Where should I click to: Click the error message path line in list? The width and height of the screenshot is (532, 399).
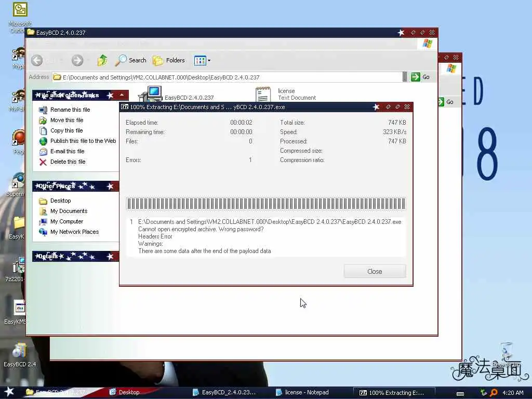pyautogui.click(x=270, y=222)
